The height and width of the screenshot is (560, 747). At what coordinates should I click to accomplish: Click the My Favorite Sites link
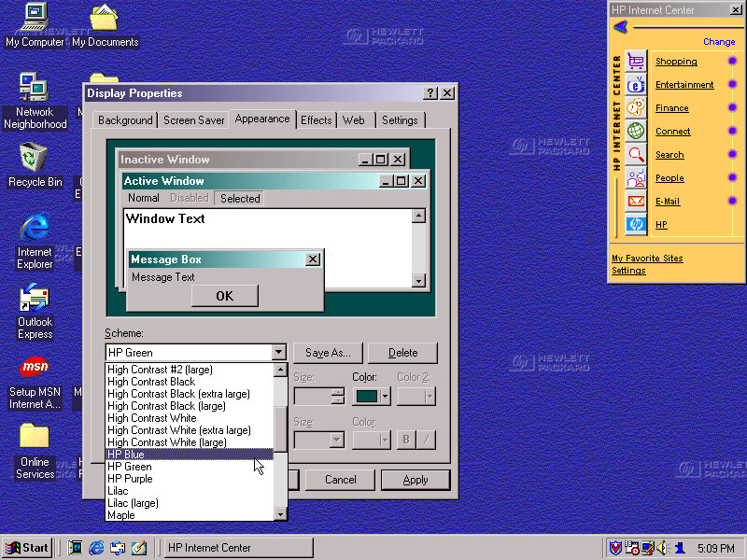pos(646,259)
